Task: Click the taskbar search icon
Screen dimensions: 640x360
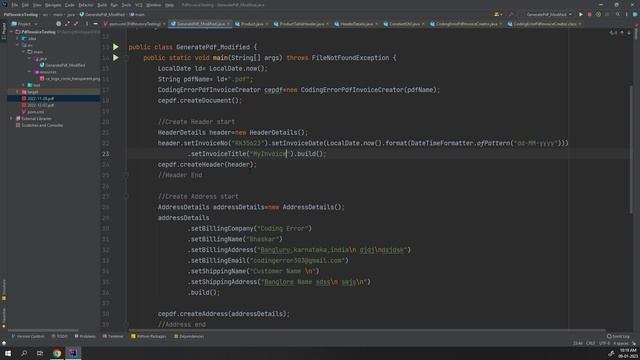Action: (x=24, y=353)
